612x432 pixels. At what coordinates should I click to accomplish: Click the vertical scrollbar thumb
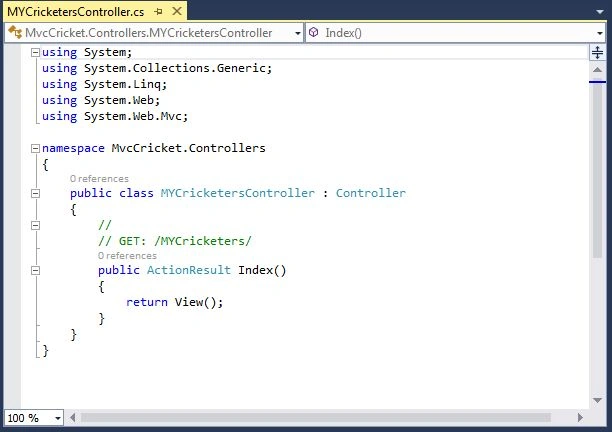click(x=597, y=170)
